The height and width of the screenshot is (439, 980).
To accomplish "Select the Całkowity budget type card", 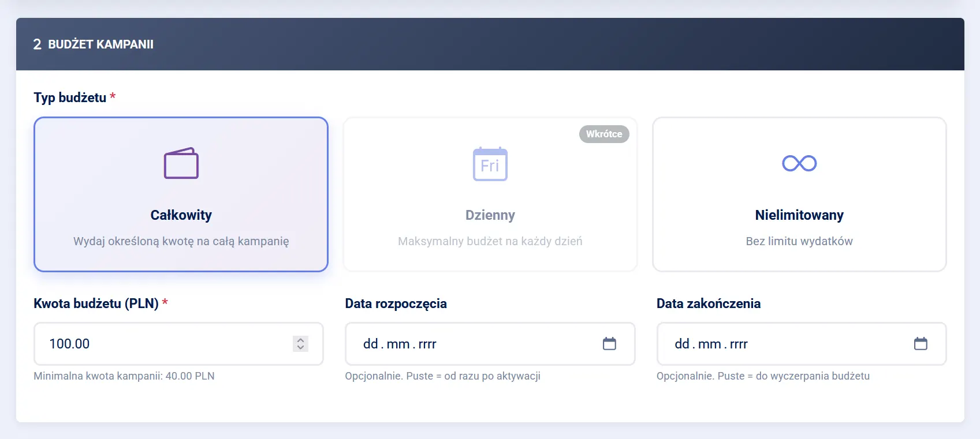I will pos(181,194).
